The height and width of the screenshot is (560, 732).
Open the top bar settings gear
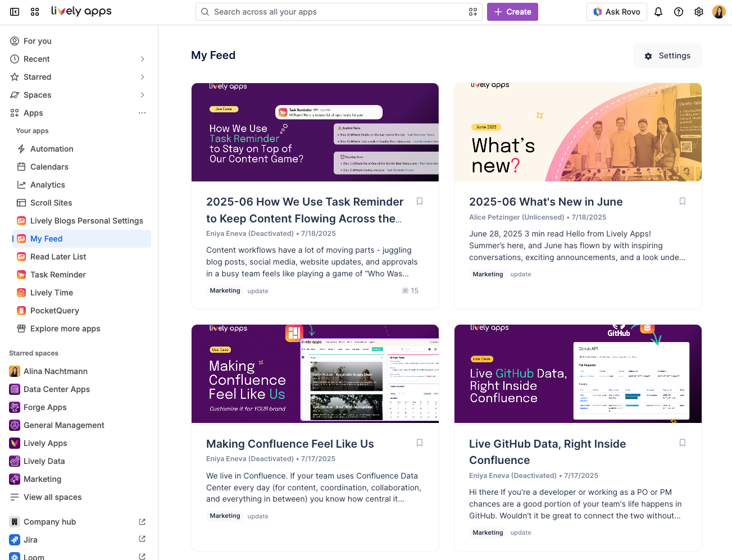pos(699,12)
